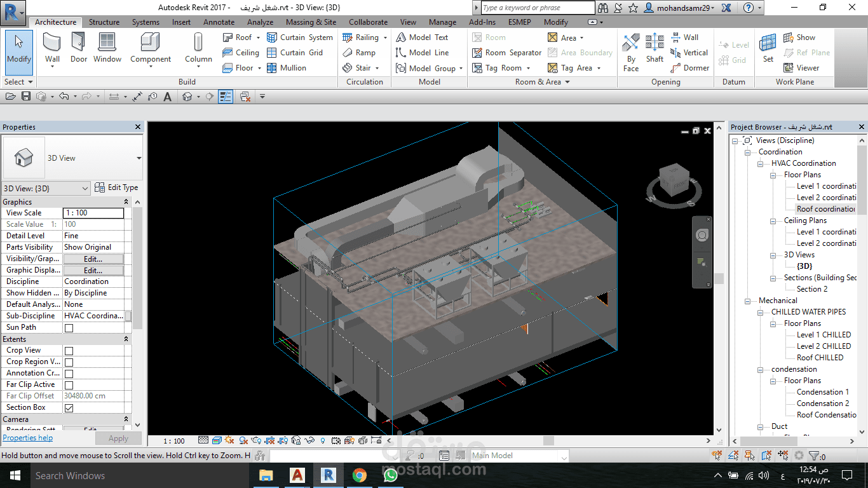Enable the Crop View checkbox
Viewport: 868px width, 488px height.
[x=69, y=351]
